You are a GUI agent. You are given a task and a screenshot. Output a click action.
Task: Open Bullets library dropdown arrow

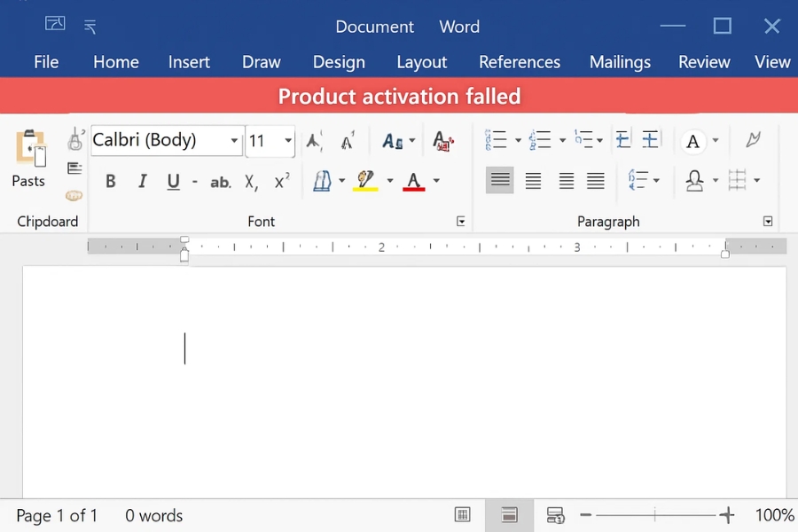pyautogui.click(x=518, y=140)
